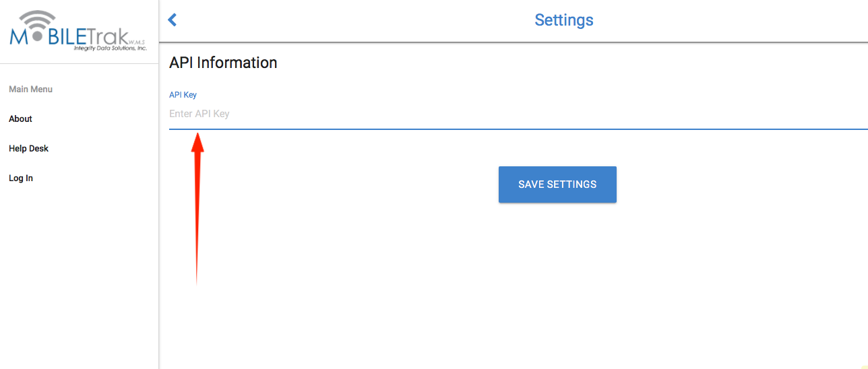The width and height of the screenshot is (868, 369).
Task: Click the Main Menu sidebar header
Action: click(x=30, y=89)
